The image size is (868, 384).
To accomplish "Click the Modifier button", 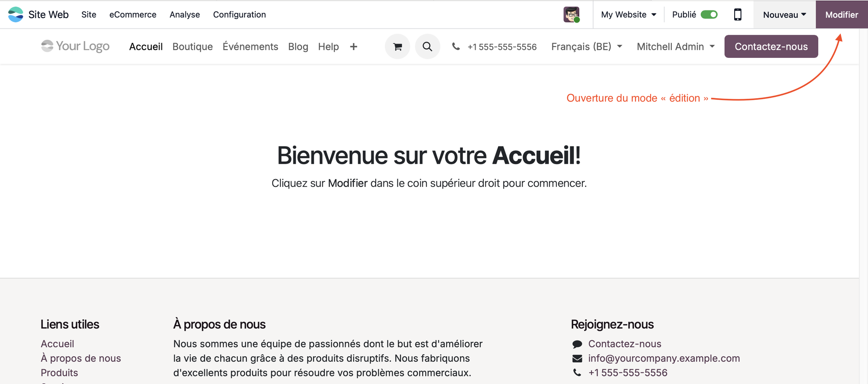I will click(x=841, y=14).
